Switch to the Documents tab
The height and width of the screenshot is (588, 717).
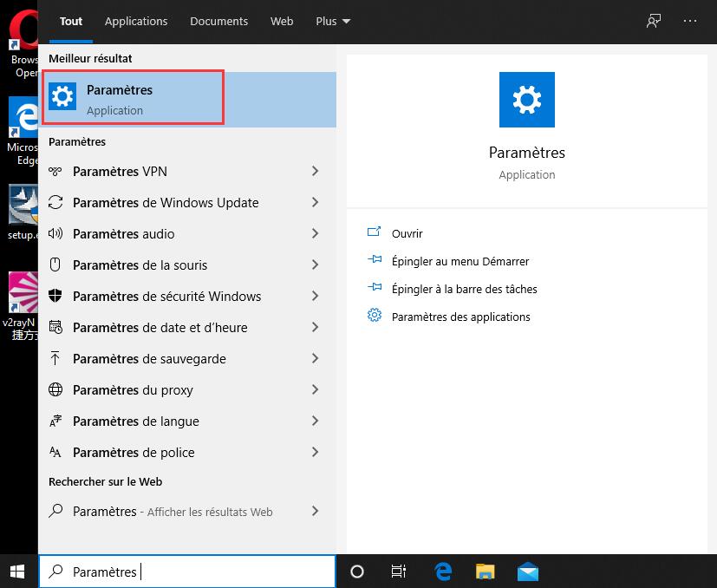click(x=218, y=21)
